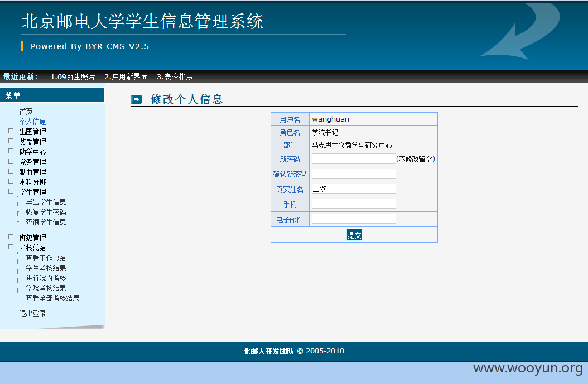Focus the 新密码 input field
Viewport: 588px width, 384px height.
click(354, 159)
